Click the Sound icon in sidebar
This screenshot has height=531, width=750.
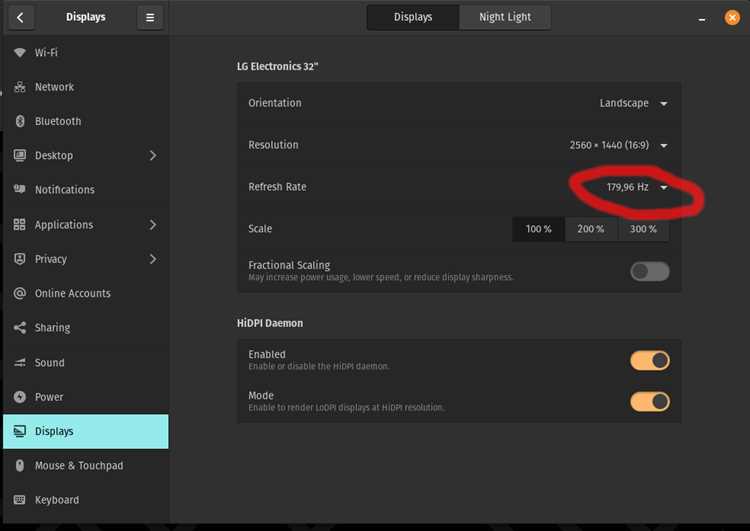coord(20,363)
